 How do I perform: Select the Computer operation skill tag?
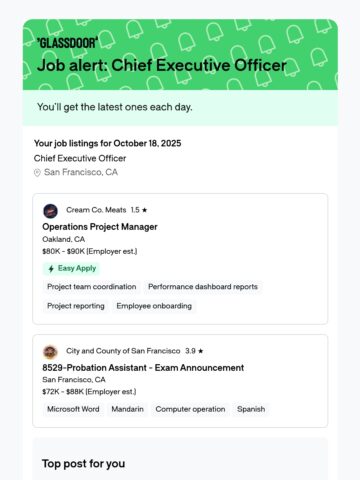click(x=190, y=409)
